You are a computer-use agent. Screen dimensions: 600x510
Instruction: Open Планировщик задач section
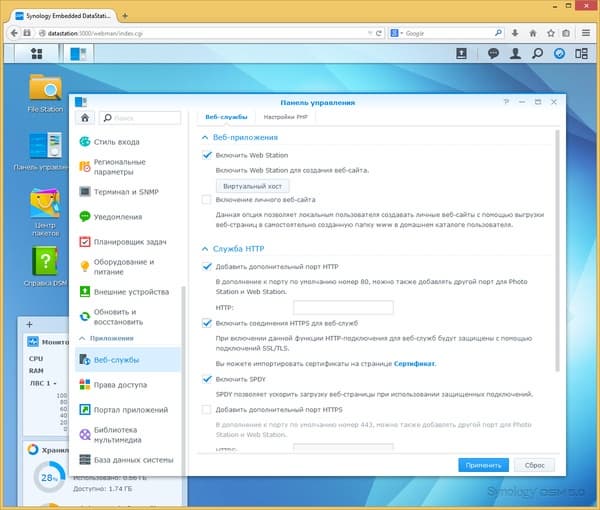pos(128,242)
